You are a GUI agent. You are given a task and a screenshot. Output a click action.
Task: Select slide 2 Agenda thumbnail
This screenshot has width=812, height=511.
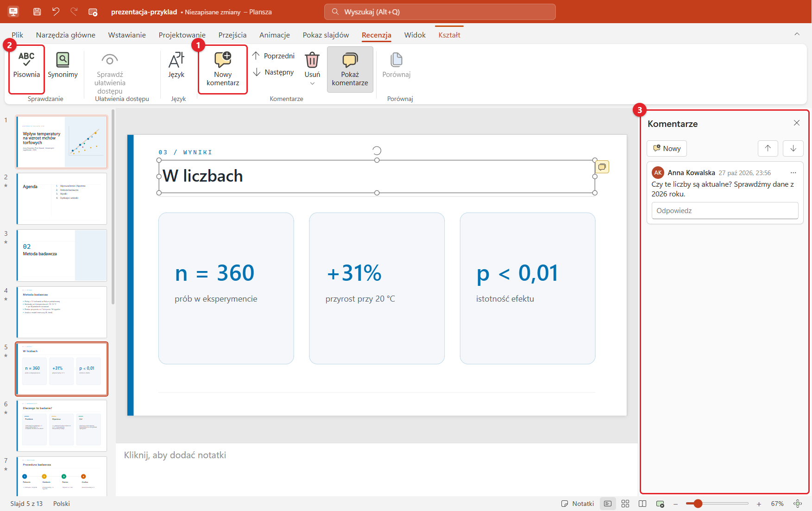tap(62, 199)
